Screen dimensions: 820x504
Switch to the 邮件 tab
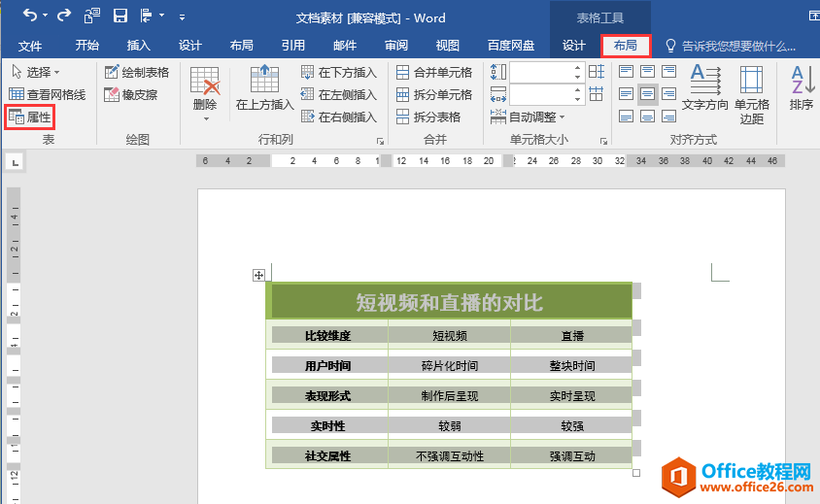pos(345,46)
